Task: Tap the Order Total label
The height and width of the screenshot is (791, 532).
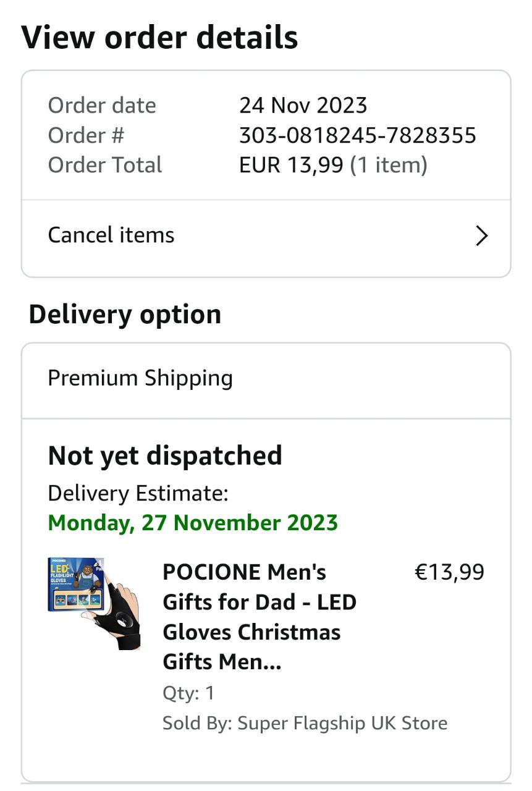Action: tap(105, 165)
